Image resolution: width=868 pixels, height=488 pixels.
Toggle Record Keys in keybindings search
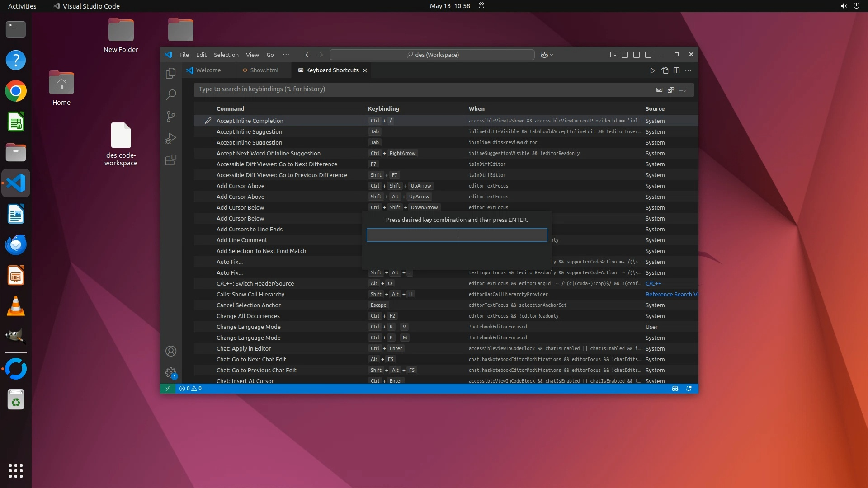point(659,89)
